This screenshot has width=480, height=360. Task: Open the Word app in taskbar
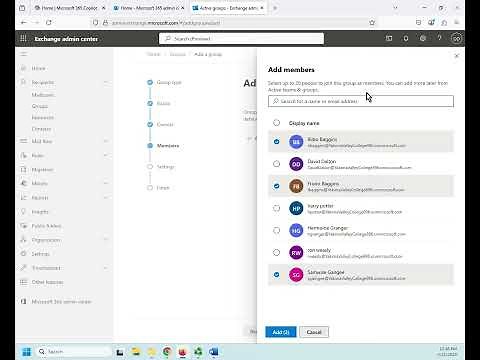tap(214, 351)
